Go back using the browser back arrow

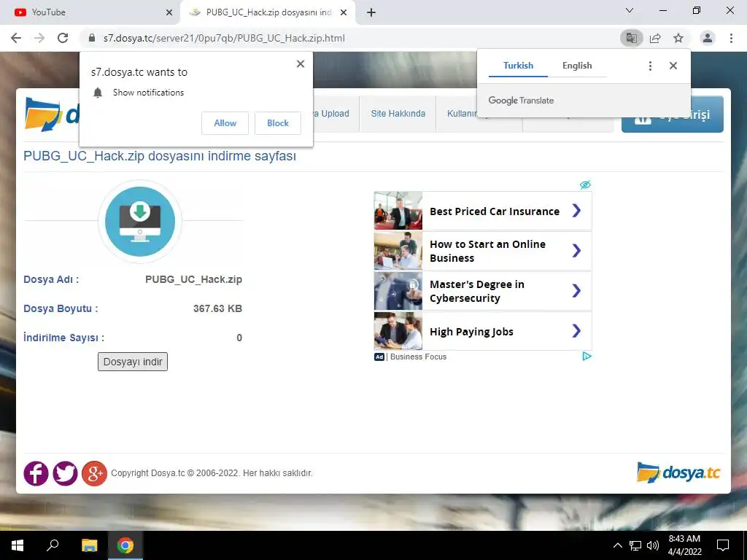pyautogui.click(x=16, y=38)
